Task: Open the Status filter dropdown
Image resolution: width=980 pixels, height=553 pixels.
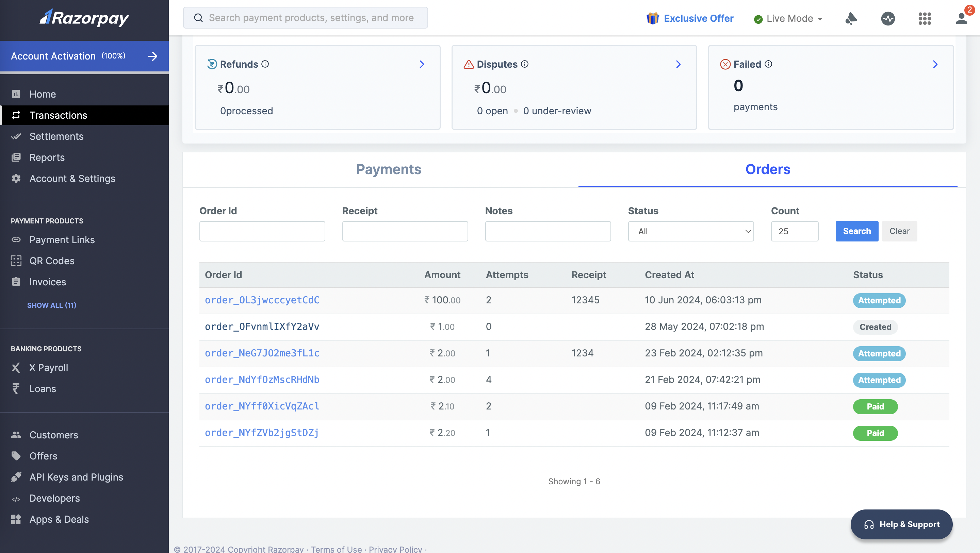Action: click(691, 231)
